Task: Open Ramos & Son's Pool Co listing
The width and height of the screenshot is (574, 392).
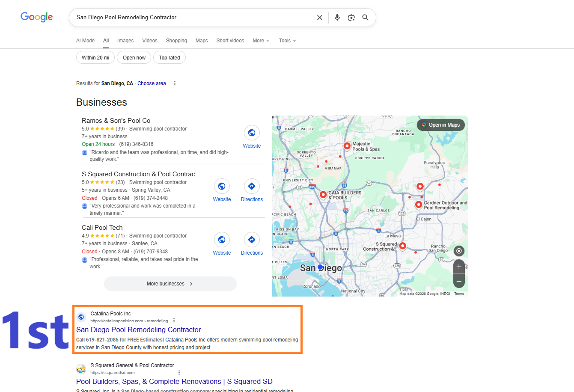Action: (116, 121)
